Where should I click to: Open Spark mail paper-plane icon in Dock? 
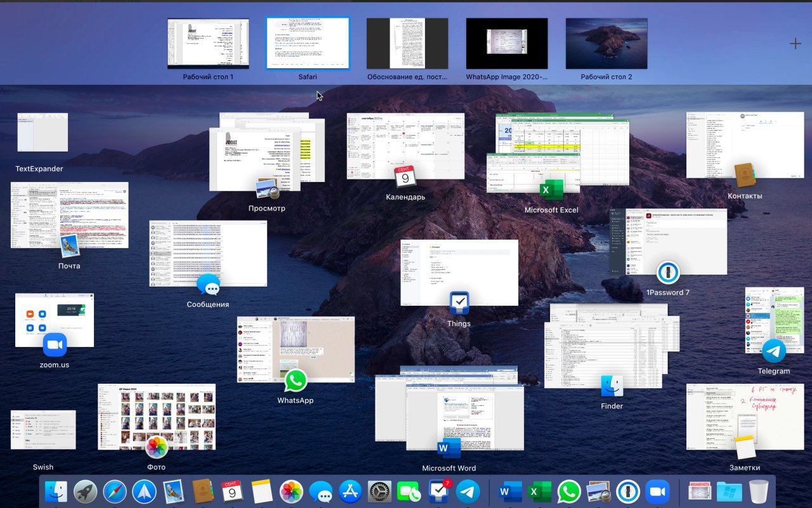coord(145,492)
